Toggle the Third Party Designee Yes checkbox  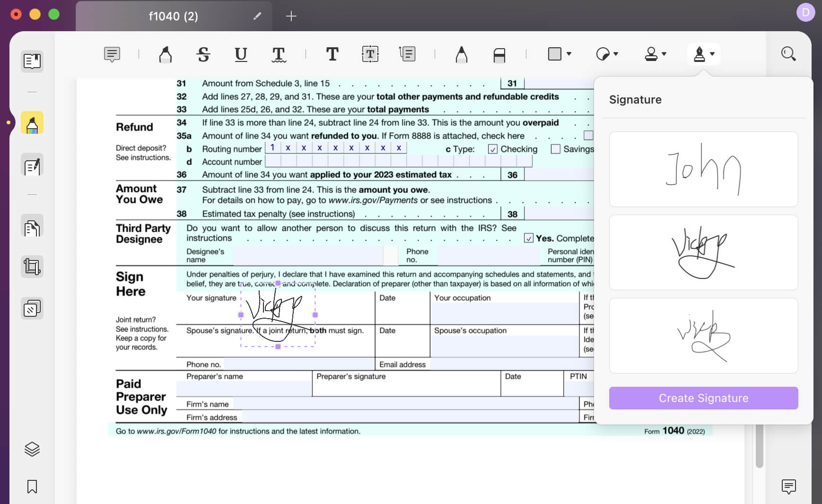point(529,238)
